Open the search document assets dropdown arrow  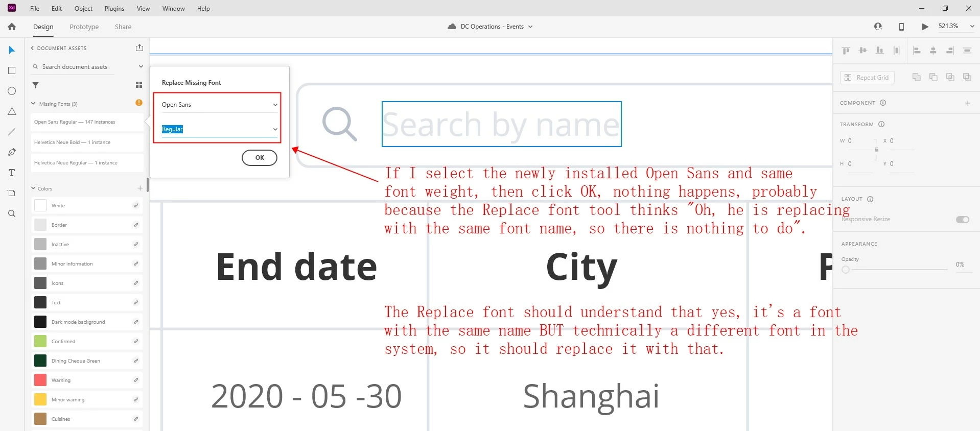141,67
